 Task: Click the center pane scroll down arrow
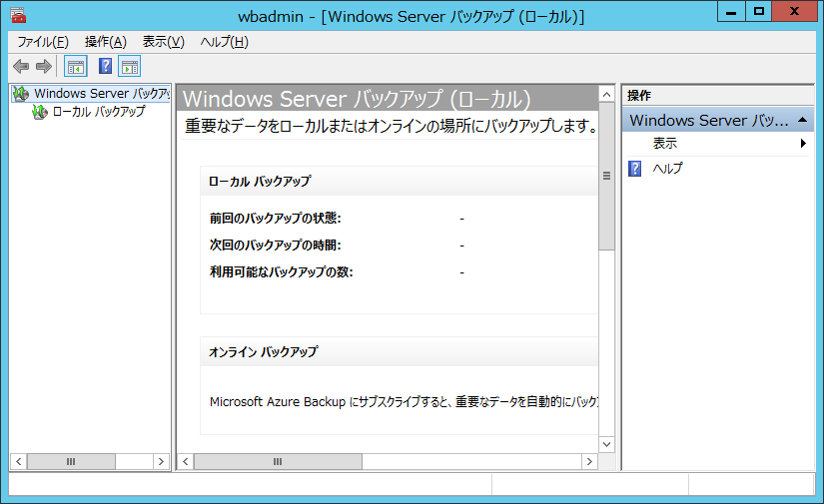[x=606, y=443]
